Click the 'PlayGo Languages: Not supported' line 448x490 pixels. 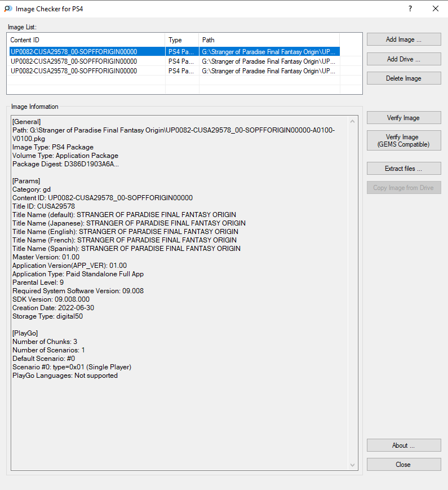65,375
